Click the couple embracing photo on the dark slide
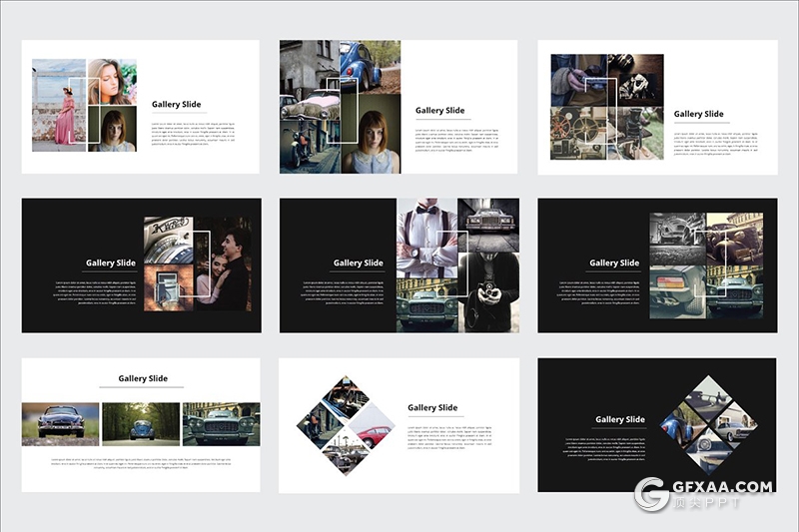 pos(220,265)
